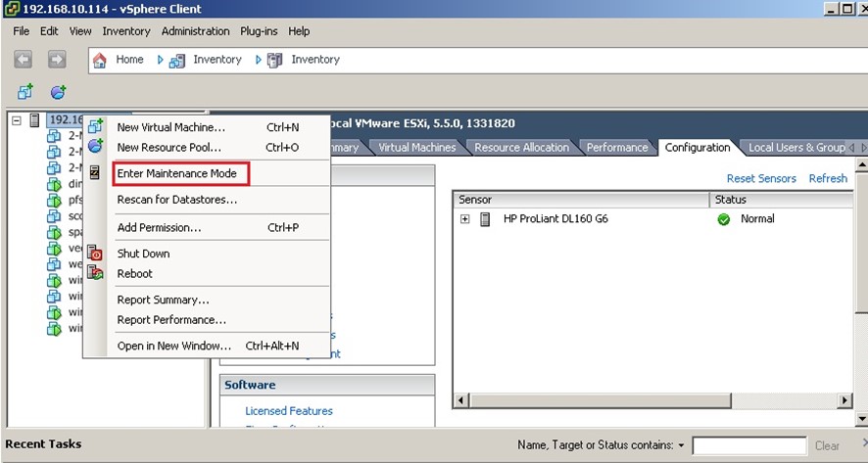Click the main panel vertical scrollbar up arrow
Viewport: 868px width, 463px height.
coord(862,164)
